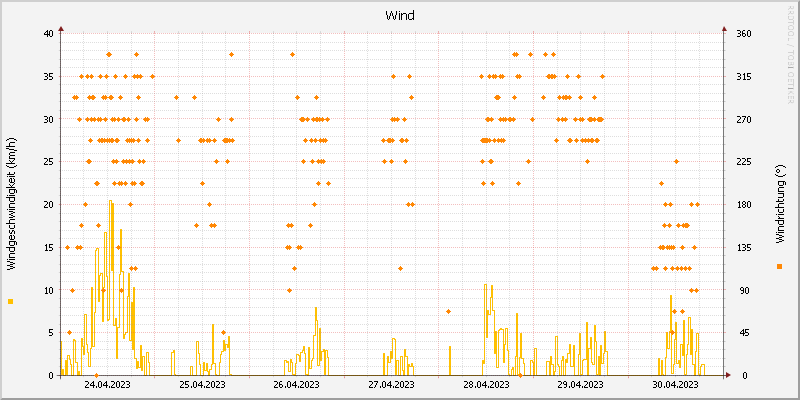800x400 pixels.
Task: Click the date label 29.04.2023
Action: [581, 384]
